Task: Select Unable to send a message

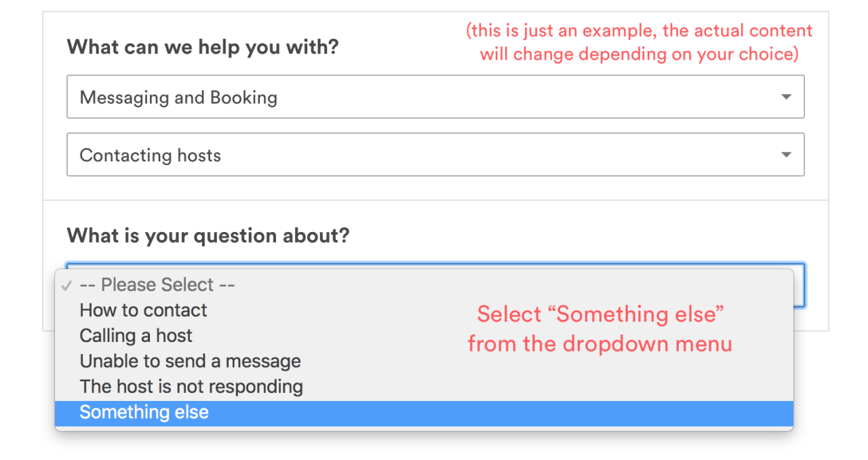Action: pyautogui.click(x=190, y=362)
